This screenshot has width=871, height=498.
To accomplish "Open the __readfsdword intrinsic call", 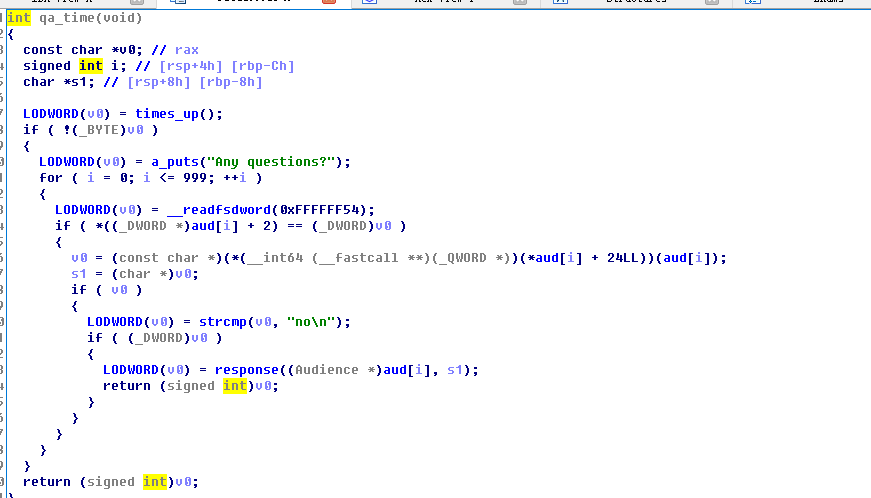I will coord(218,210).
